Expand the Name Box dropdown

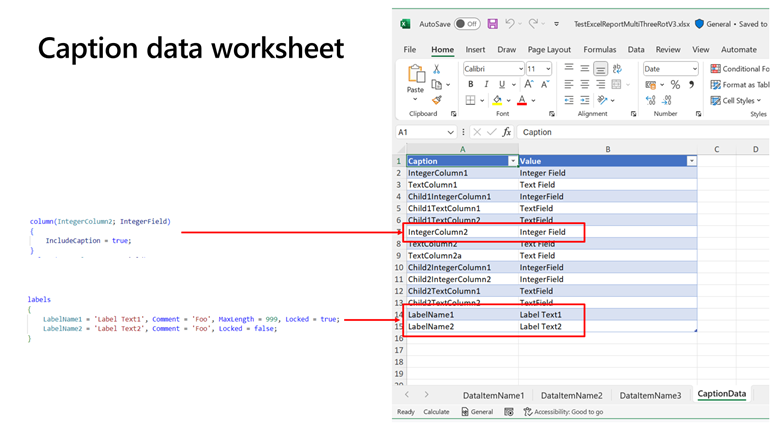point(450,132)
